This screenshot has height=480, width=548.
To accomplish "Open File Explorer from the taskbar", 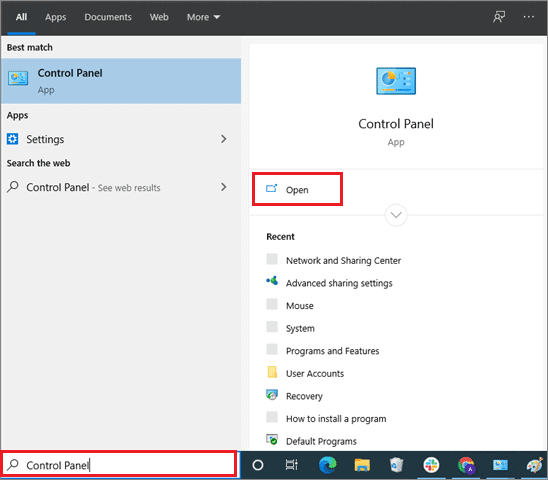I will pyautogui.click(x=362, y=465).
